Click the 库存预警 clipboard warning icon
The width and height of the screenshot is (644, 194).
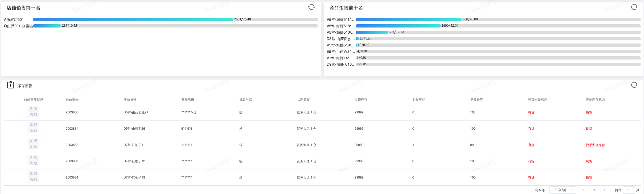point(11,85)
